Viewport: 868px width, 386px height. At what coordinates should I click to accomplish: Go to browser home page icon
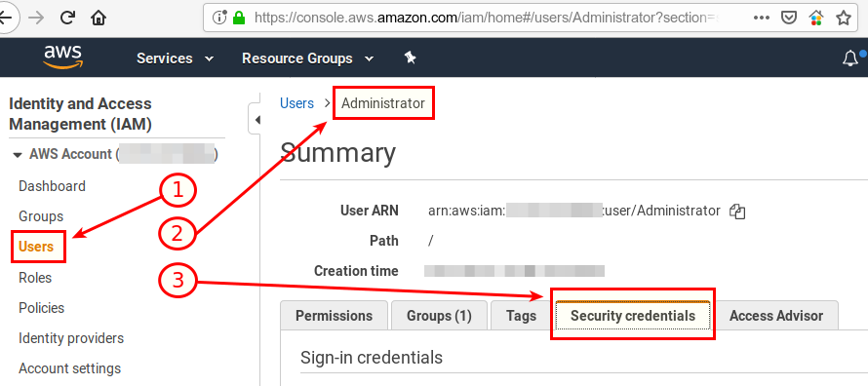point(99,19)
